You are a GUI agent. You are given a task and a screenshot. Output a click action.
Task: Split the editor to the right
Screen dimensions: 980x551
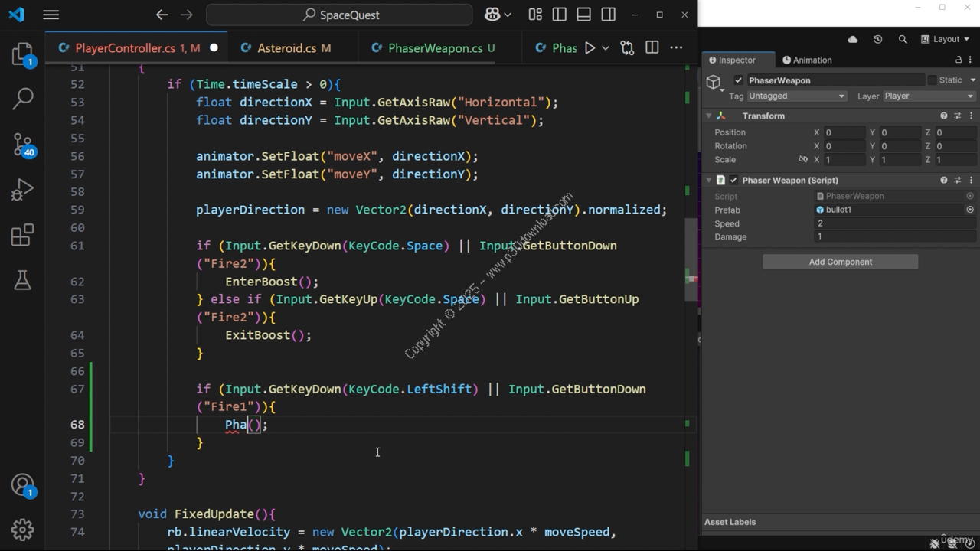(x=652, y=47)
